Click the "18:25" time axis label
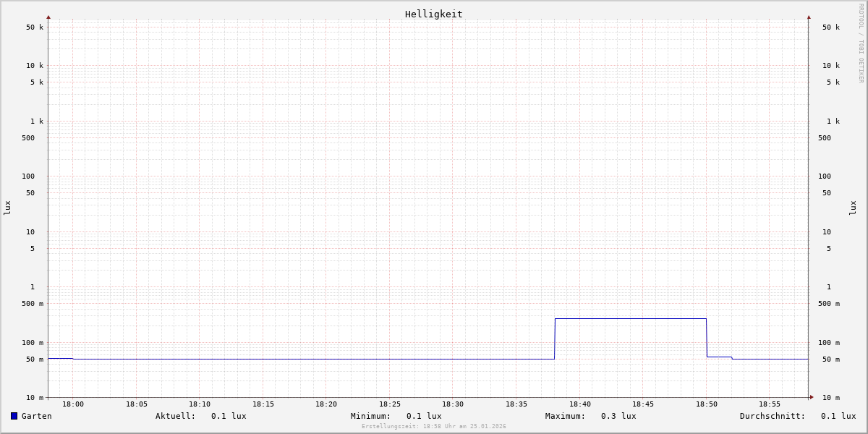This screenshot has height=434, width=868. point(390,404)
